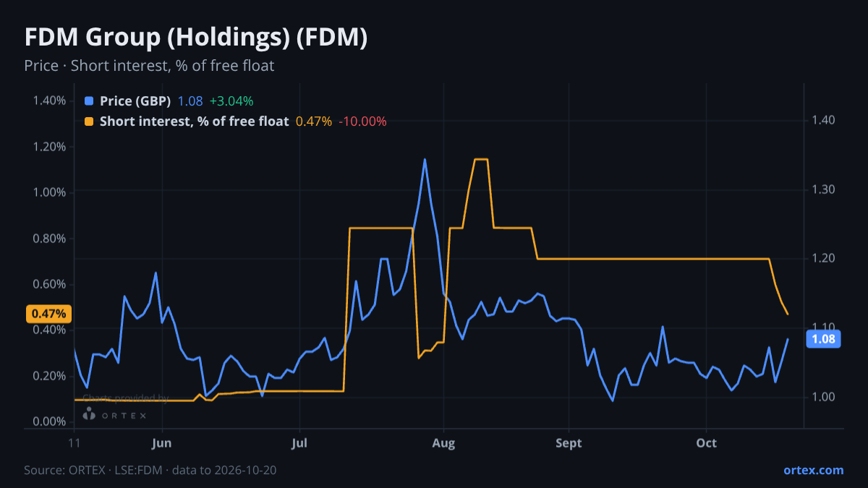Screen dimensions: 868x488
Task: Open the ortex.com link
Action: pyautogui.click(x=814, y=470)
